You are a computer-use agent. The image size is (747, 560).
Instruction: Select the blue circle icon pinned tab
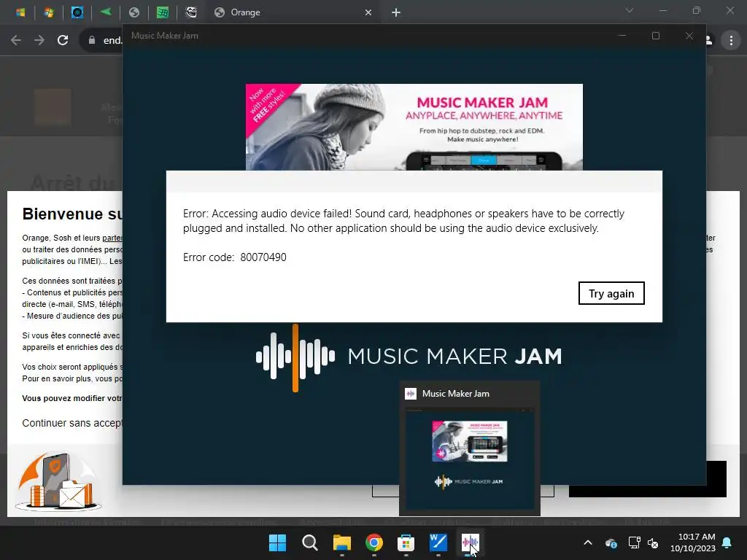[77, 12]
